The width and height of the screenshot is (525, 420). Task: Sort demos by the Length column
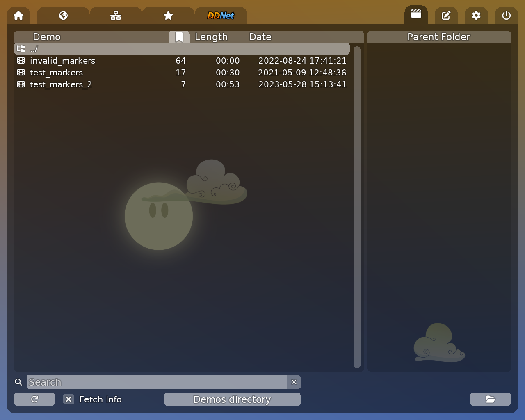211,37
